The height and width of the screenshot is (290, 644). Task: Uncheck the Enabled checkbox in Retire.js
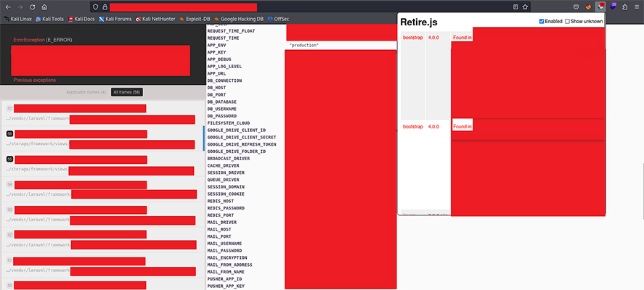pyautogui.click(x=542, y=22)
